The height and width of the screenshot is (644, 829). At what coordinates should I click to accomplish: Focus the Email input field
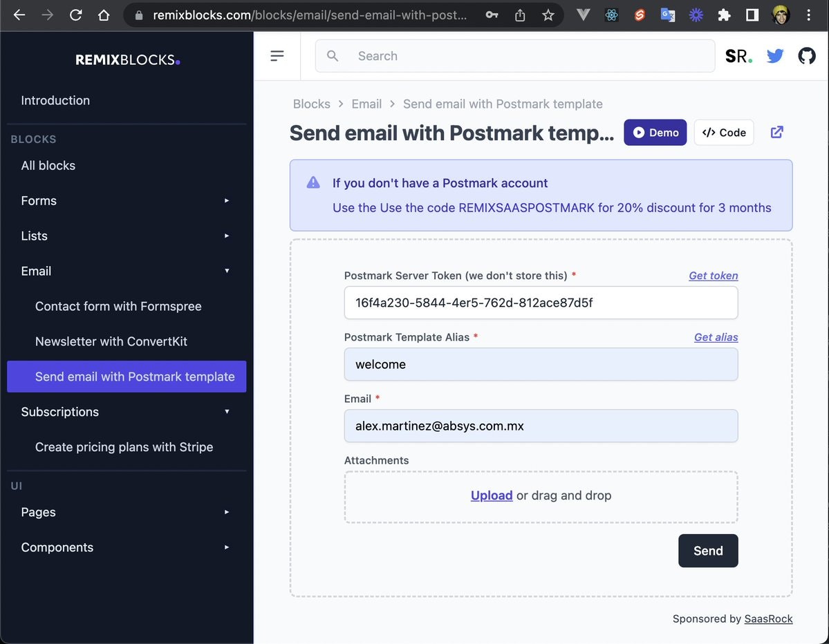541,426
